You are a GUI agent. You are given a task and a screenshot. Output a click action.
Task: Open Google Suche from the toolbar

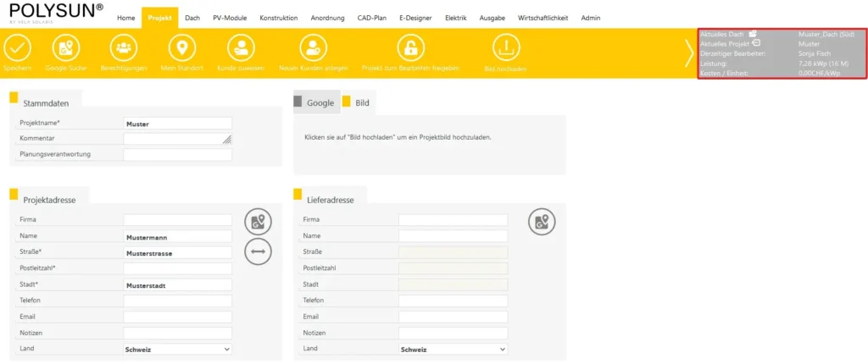click(65, 48)
